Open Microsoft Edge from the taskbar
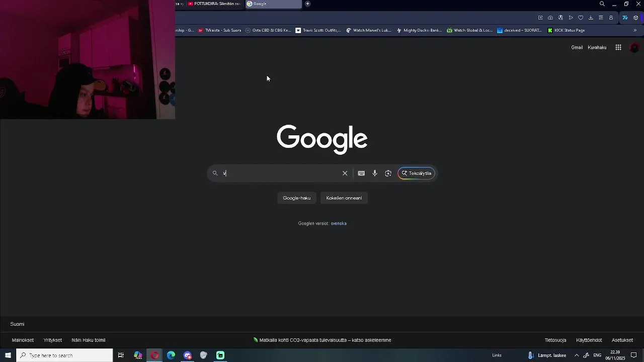Screen dimensions: 644x362 pos(171,355)
